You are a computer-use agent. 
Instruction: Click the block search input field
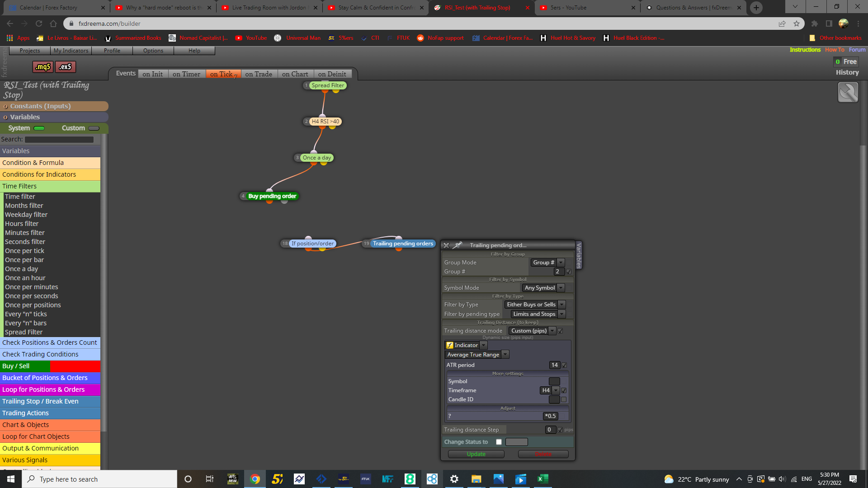59,140
